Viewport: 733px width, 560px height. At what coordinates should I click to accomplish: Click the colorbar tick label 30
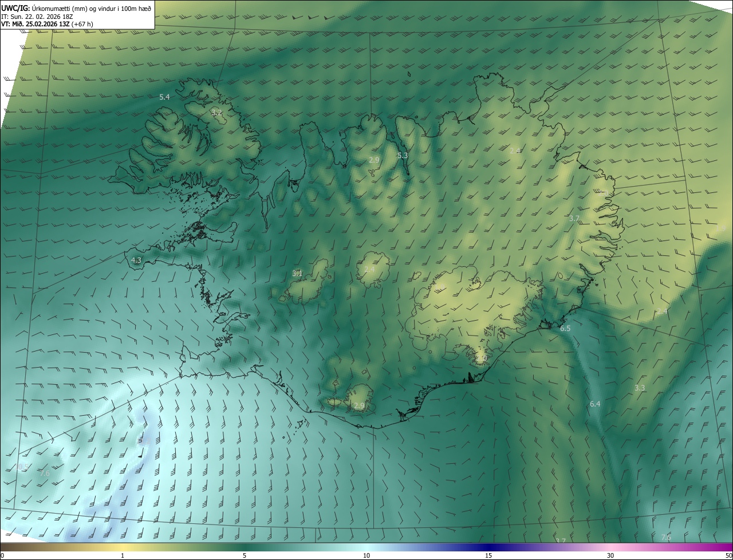(x=610, y=556)
